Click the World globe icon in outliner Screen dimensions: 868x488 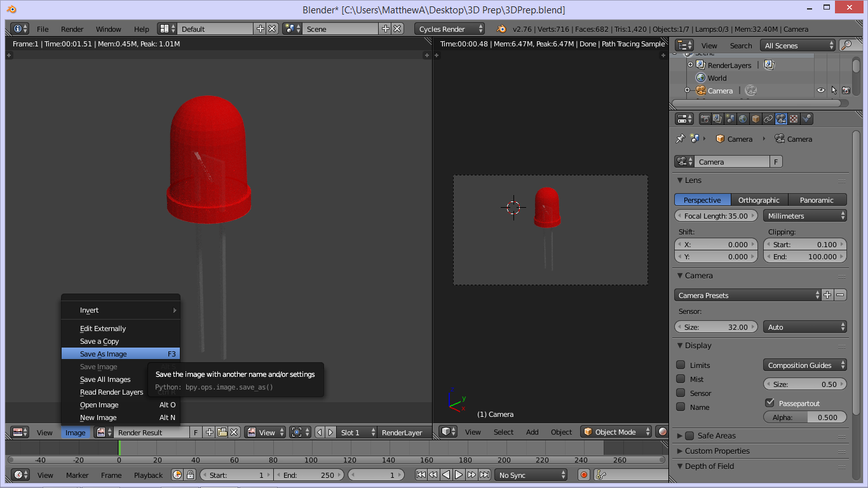[701, 78]
